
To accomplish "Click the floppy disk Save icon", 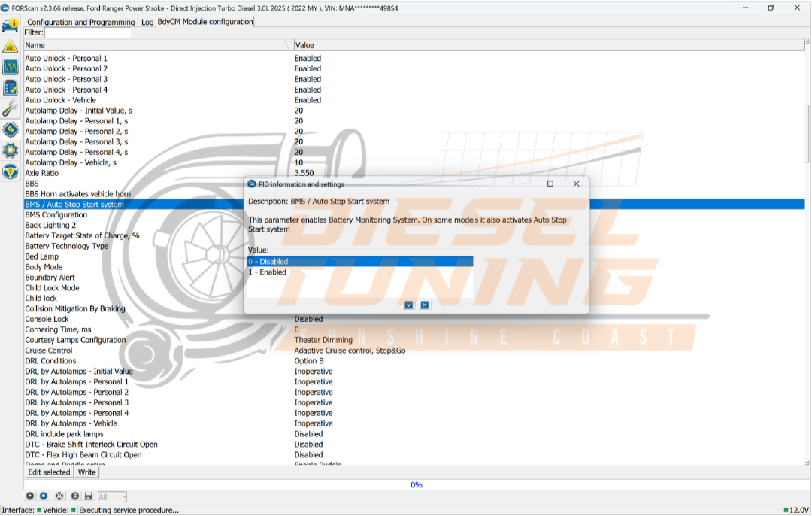I will coord(89,496).
